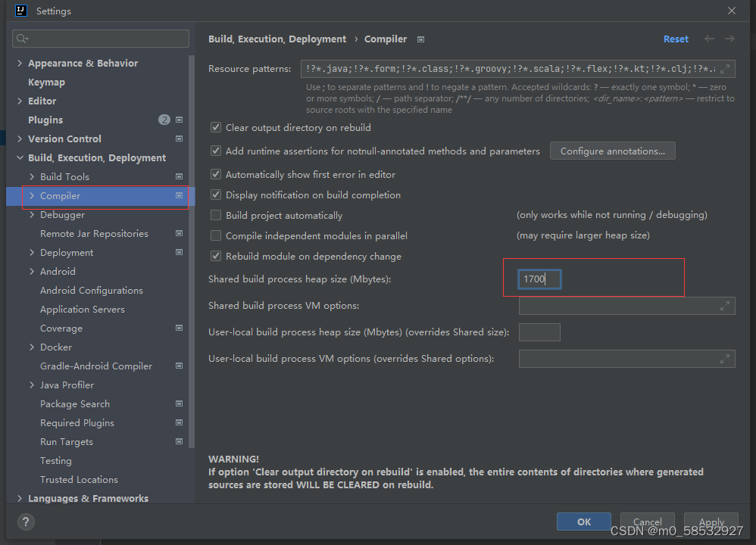The height and width of the screenshot is (545, 756).
Task: Click project-level icon on Remote Jar Repositories row
Action: point(179,233)
